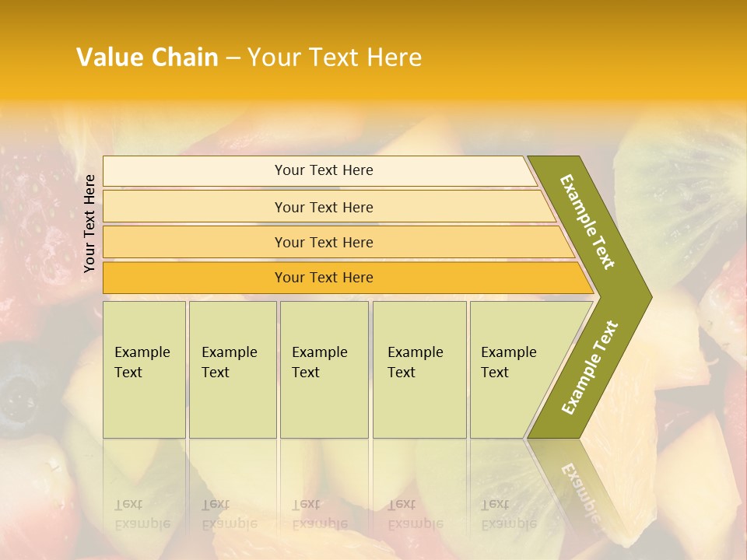This screenshot has height=560, width=747.
Task: Select the first 'Example Text' green box
Action: [x=145, y=369]
